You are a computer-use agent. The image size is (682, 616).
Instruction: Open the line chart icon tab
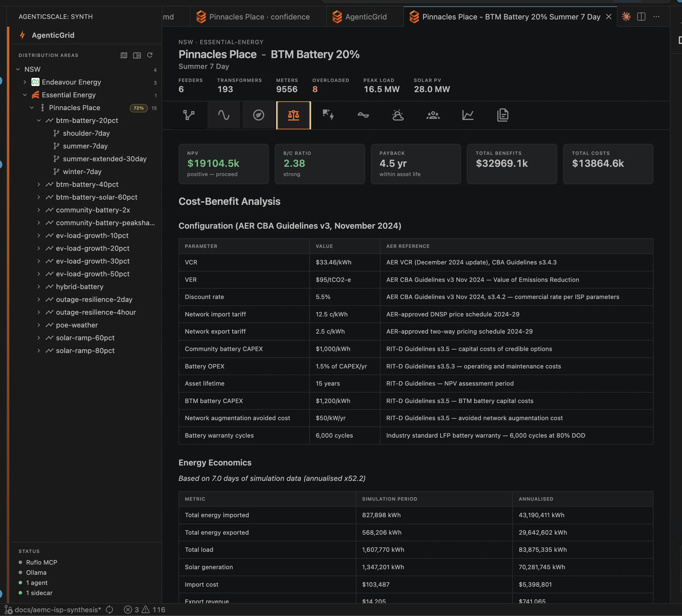coord(467,115)
